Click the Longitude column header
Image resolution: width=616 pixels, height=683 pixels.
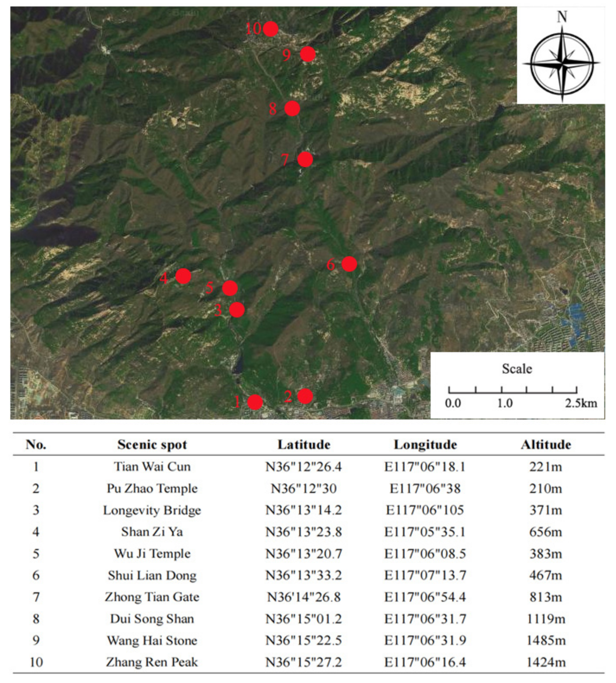point(425,444)
